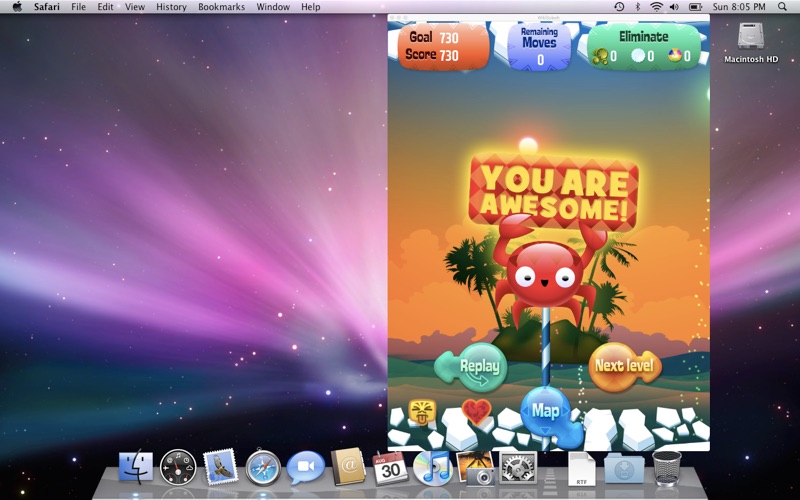Click the Eliminate targets panel
The height and width of the screenshot is (500, 800).
(644, 46)
